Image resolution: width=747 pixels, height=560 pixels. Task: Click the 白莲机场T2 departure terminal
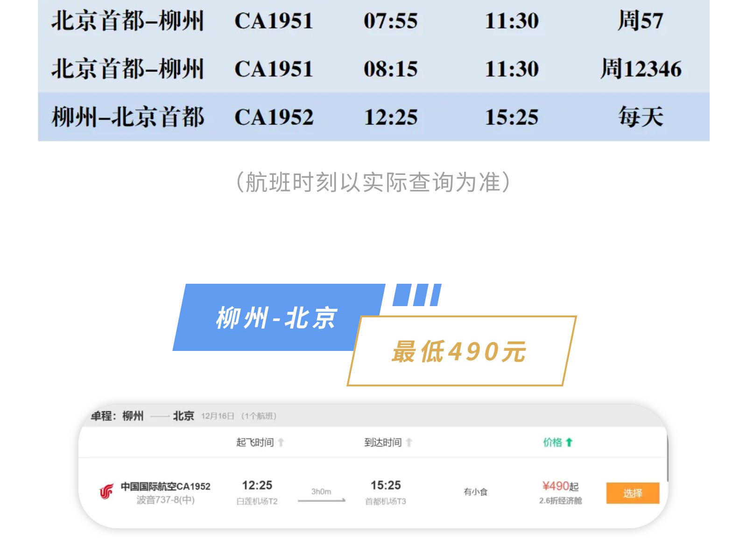[x=257, y=501]
